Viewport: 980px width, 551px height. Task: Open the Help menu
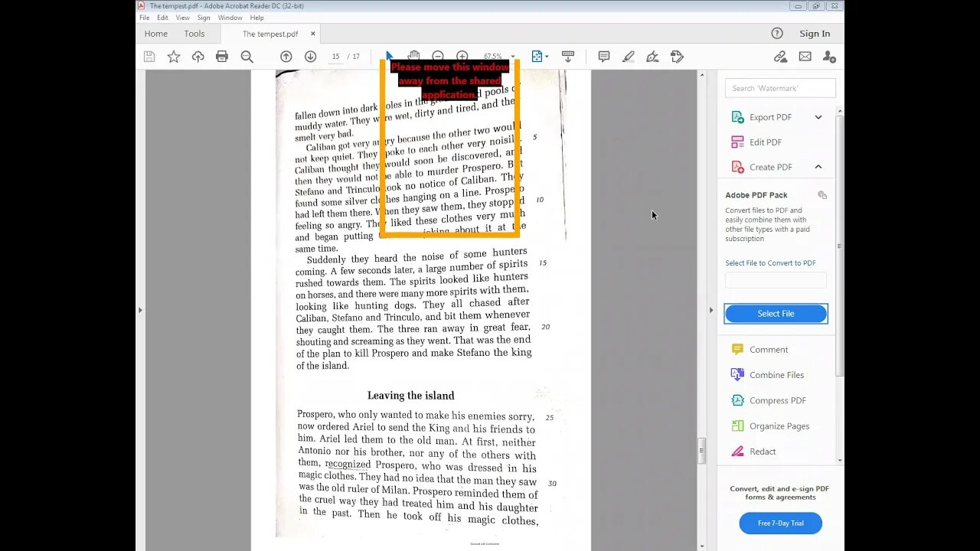coord(257,18)
